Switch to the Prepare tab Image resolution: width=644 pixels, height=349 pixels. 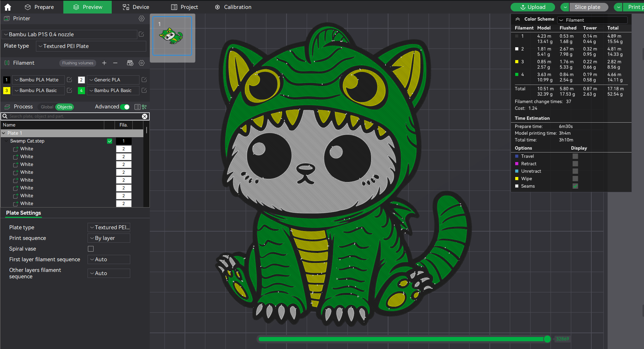click(39, 7)
